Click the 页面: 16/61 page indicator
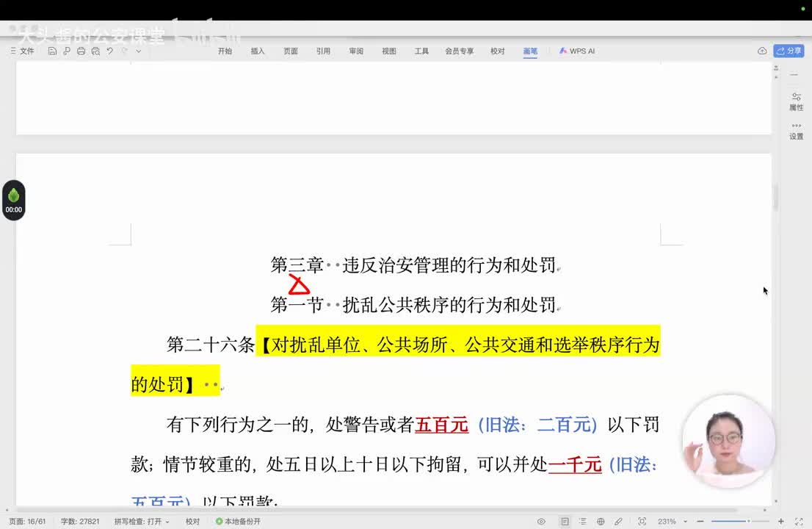Screen dimensions: 812x529 tap(27, 521)
